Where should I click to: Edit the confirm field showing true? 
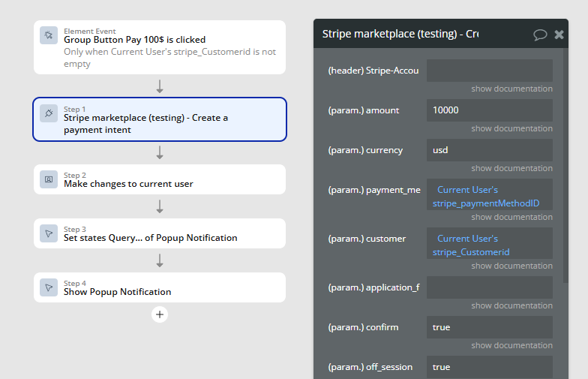pos(489,327)
